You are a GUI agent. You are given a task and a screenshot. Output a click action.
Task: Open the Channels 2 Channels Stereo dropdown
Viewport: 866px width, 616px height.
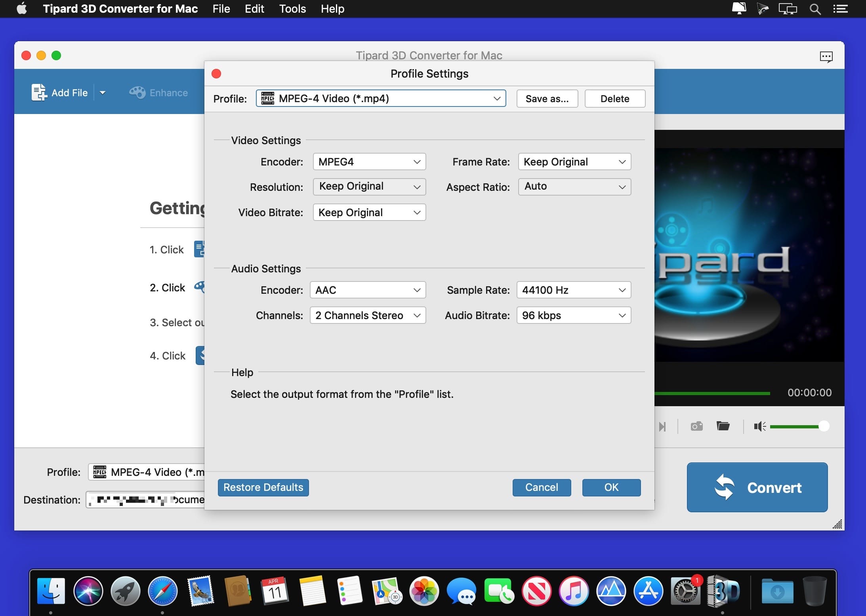(368, 315)
